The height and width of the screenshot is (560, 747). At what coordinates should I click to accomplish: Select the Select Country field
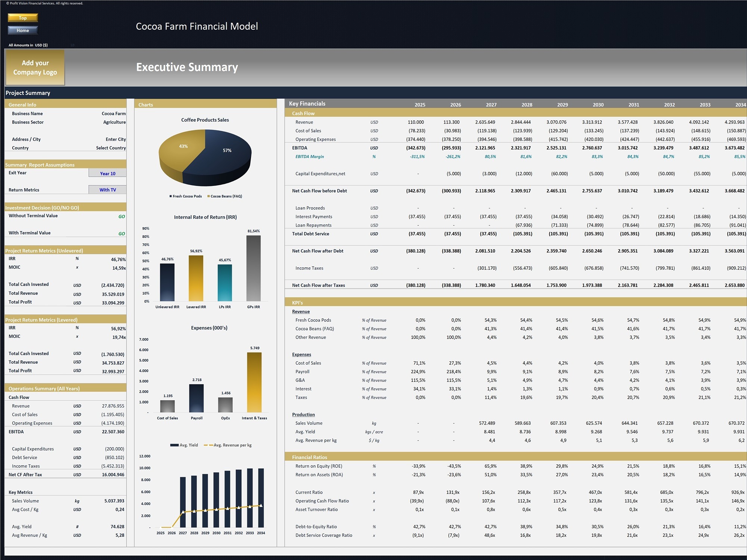pos(111,148)
